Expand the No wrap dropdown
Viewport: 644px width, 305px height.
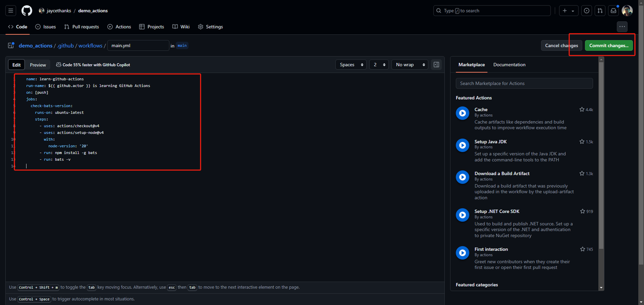[409, 65]
